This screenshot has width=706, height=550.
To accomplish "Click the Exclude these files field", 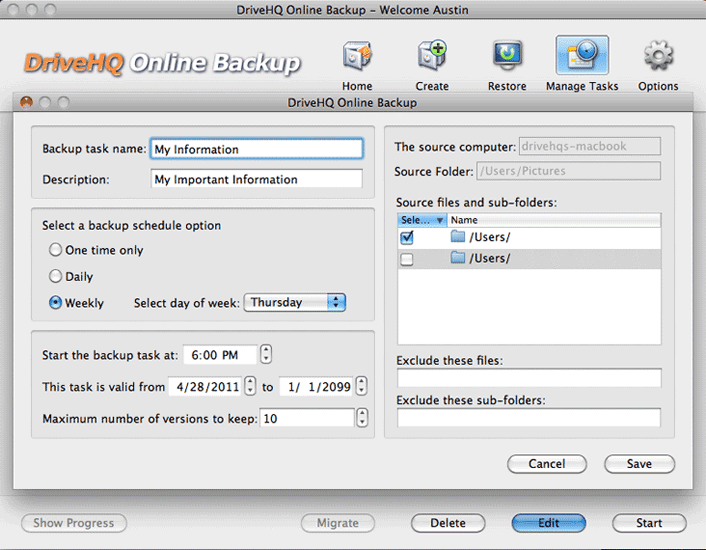I will tap(528, 378).
